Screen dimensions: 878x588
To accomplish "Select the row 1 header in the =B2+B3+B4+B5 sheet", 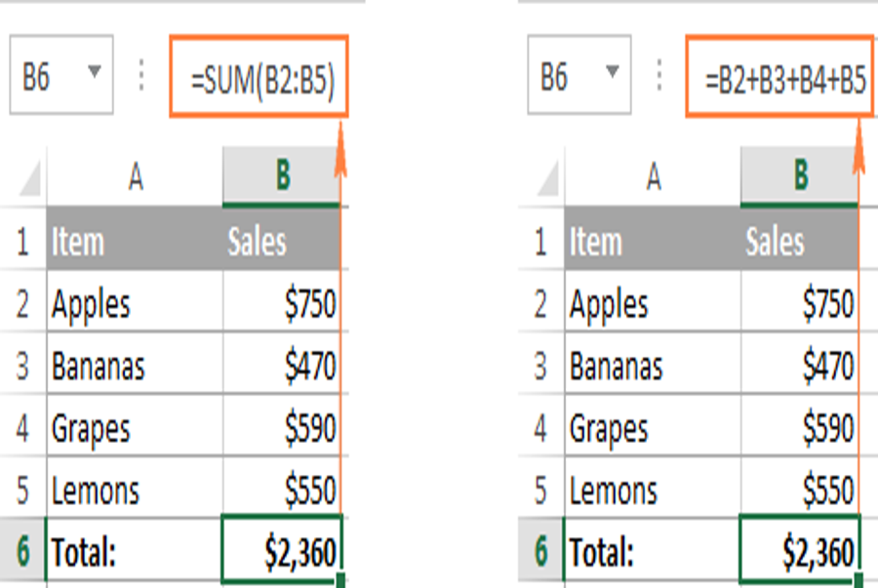I will tap(540, 241).
